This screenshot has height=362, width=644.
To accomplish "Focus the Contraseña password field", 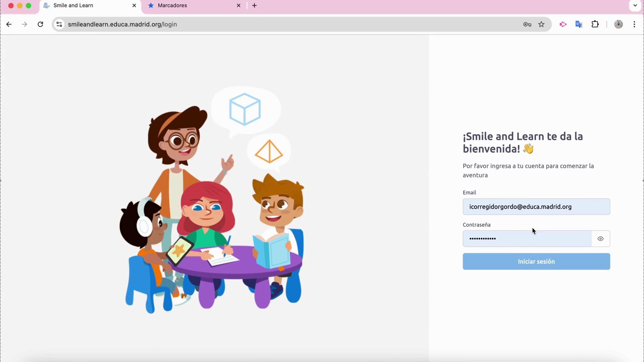I will pyautogui.click(x=527, y=239).
